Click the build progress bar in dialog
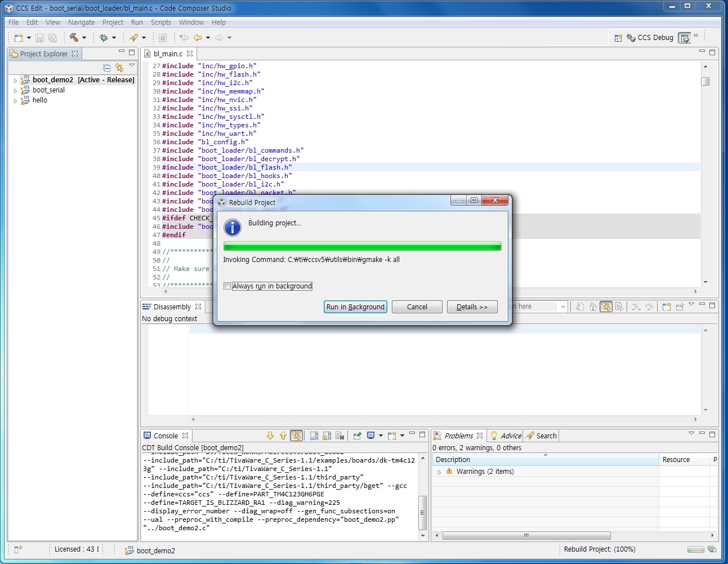Image resolution: width=728 pixels, height=564 pixels. tap(362, 246)
